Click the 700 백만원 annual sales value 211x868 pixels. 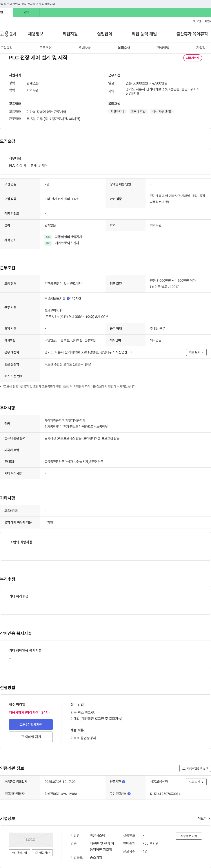point(150,843)
